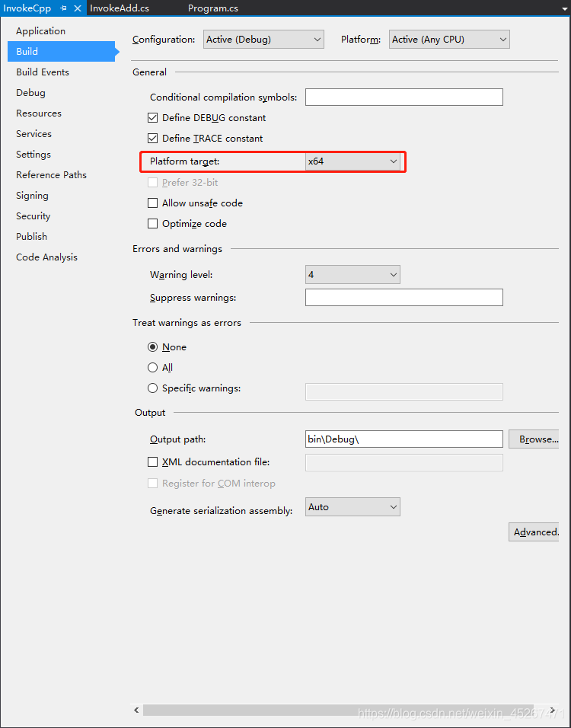The image size is (571, 728).
Task: Switch to the Program.cs tab
Action: (x=213, y=8)
